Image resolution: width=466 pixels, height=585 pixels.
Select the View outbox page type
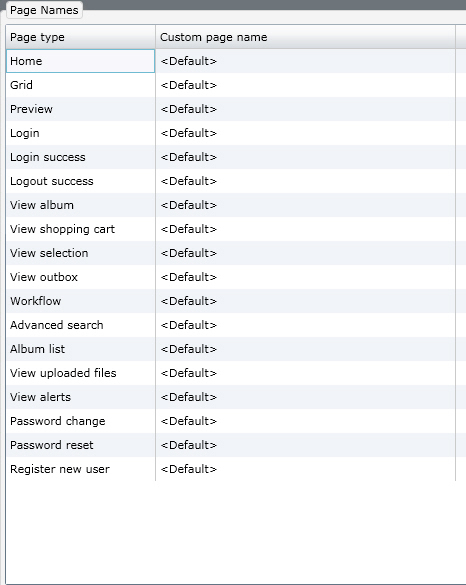click(81, 277)
